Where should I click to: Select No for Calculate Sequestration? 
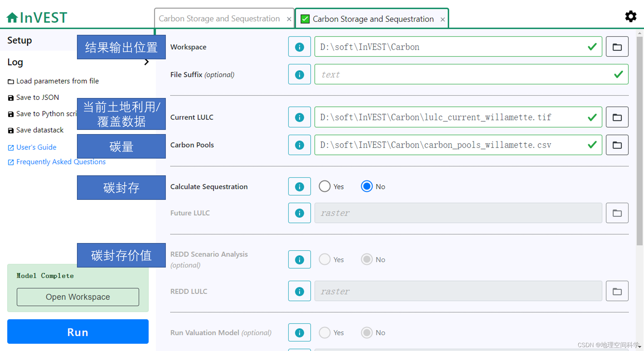(366, 186)
